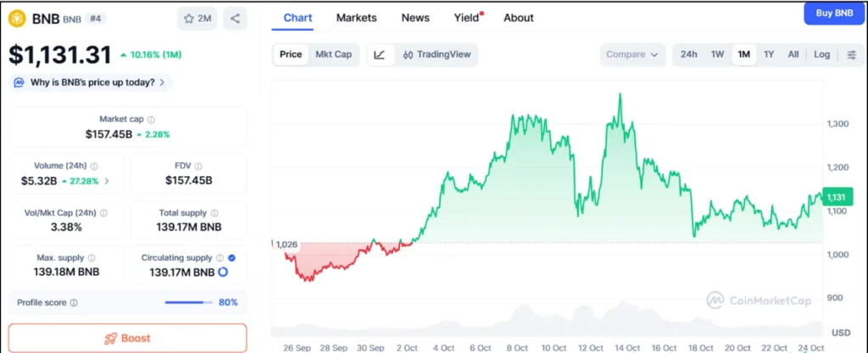
Task: Click Market cap info icon
Action: pos(151,120)
